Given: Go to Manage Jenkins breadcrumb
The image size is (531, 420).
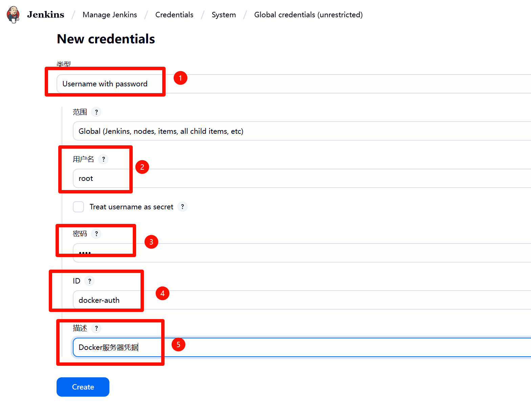Looking at the screenshot, I should (x=110, y=15).
